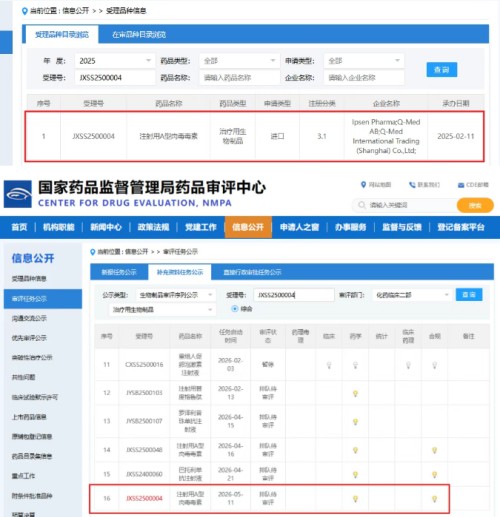Screen dimensions: 500x517
Task: Click the red JXSS2500004 cell in row 16
Action: 144,499
